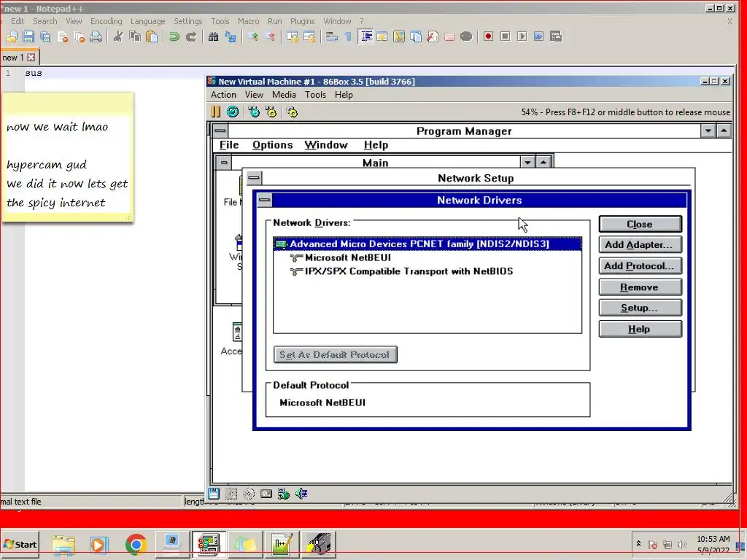Click the Zoom Out icon in Notepad++

tap(270, 36)
